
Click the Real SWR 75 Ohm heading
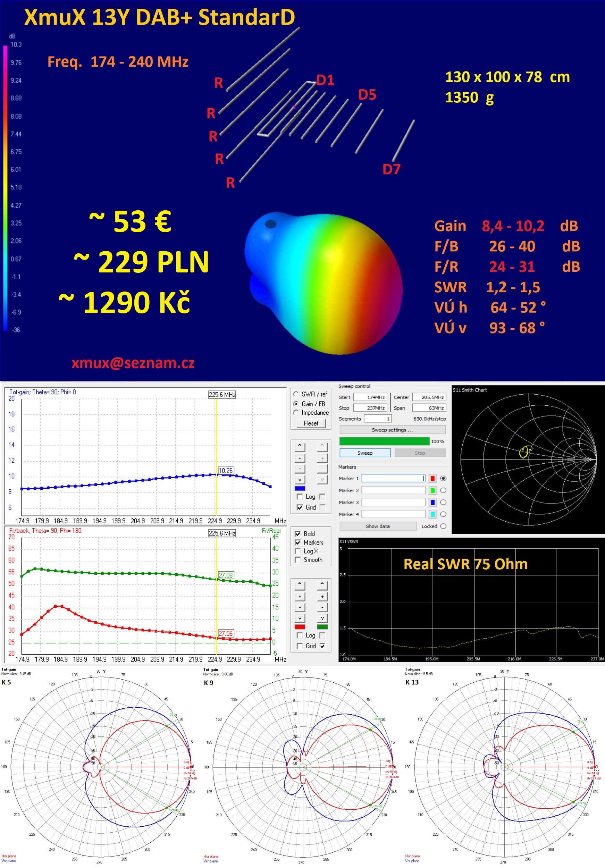[465, 564]
